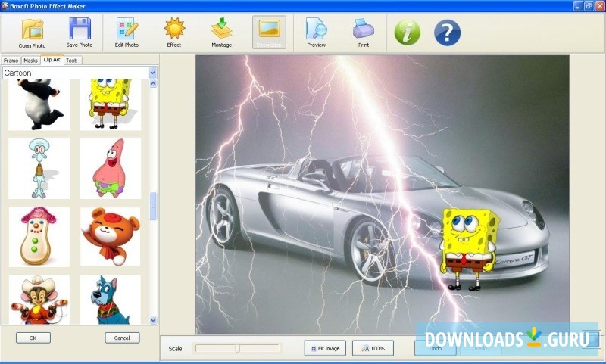Expand the Cartoon category dropdown
The image size is (606, 364).
(x=153, y=73)
